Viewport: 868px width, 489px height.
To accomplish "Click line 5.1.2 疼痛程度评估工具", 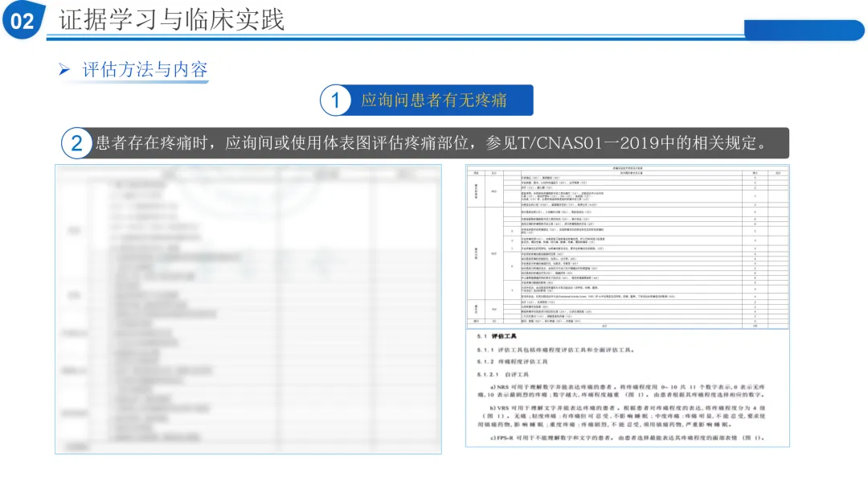I will pyautogui.click(x=513, y=362).
